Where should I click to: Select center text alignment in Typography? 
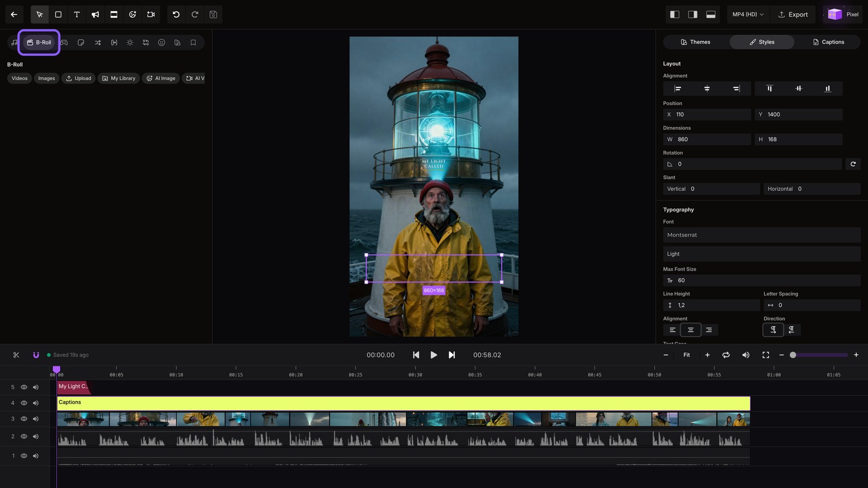691,330
